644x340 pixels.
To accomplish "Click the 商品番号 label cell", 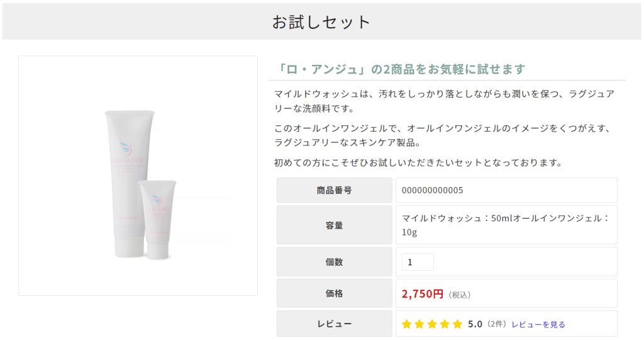I will [334, 190].
